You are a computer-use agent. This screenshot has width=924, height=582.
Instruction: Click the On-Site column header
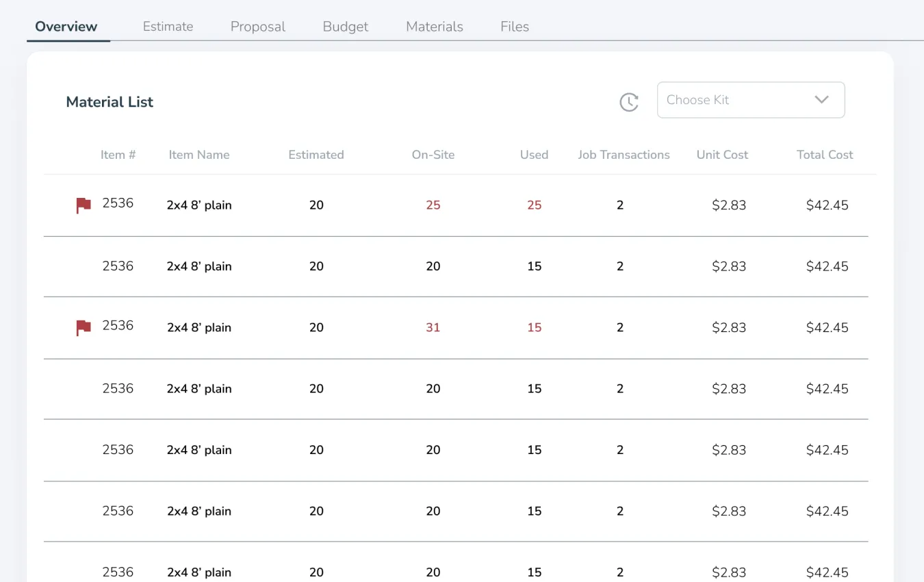click(433, 155)
